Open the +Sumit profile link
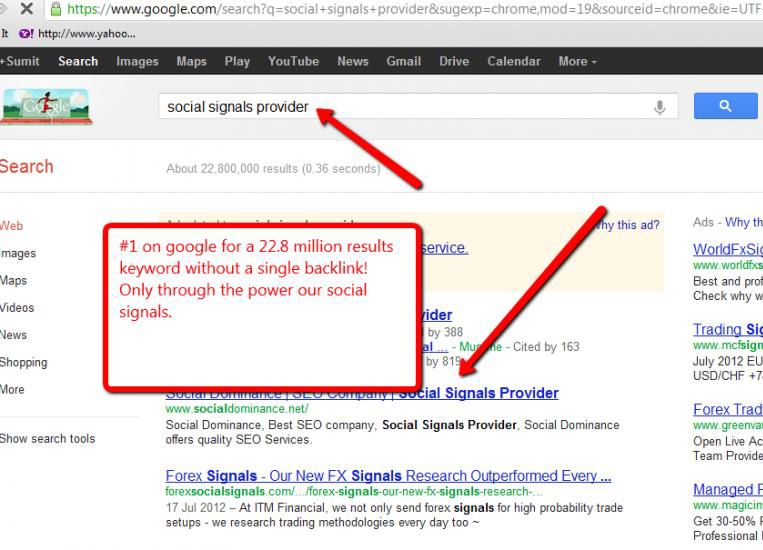 tap(20, 61)
